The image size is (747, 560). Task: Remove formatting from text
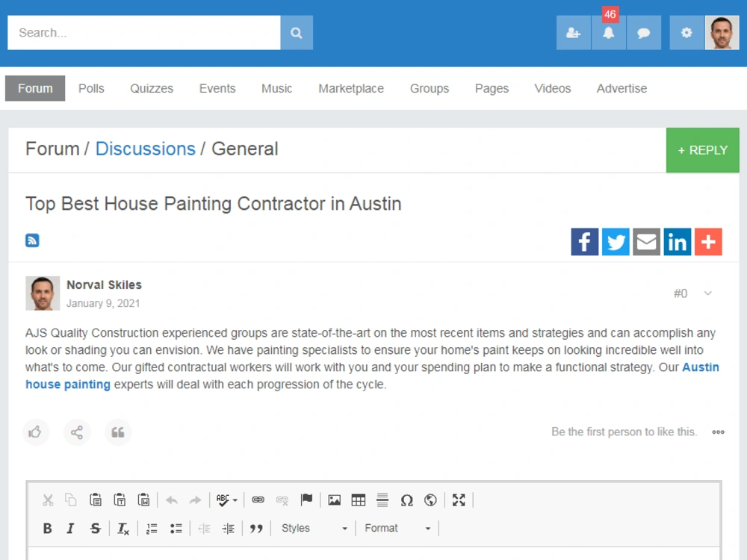[123, 528]
